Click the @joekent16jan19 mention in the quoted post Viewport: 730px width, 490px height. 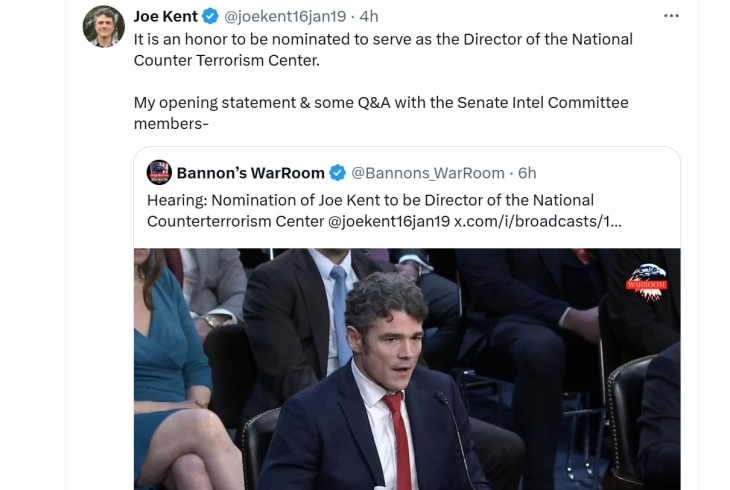[x=388, y=221]
